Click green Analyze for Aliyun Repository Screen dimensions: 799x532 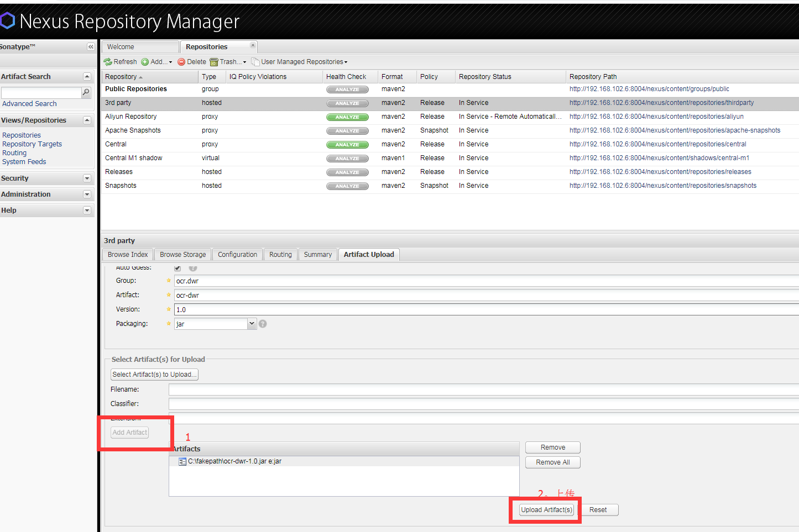[347, 117]
